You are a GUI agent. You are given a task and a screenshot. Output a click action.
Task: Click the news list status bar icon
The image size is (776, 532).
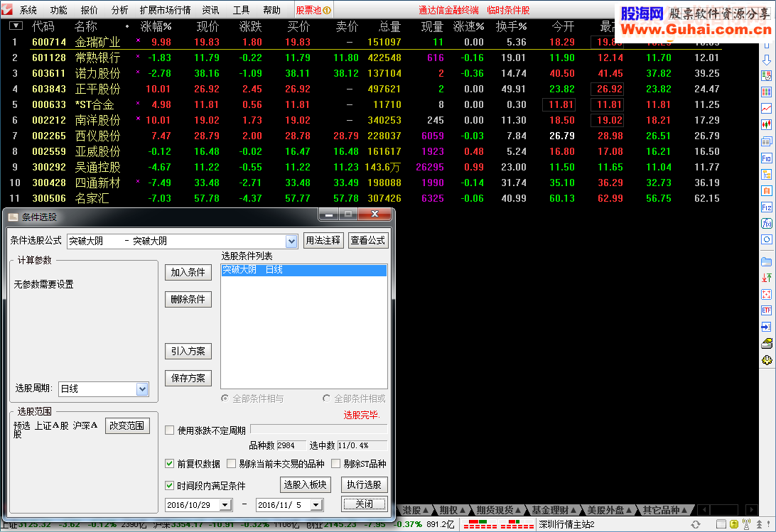point(721,524)
